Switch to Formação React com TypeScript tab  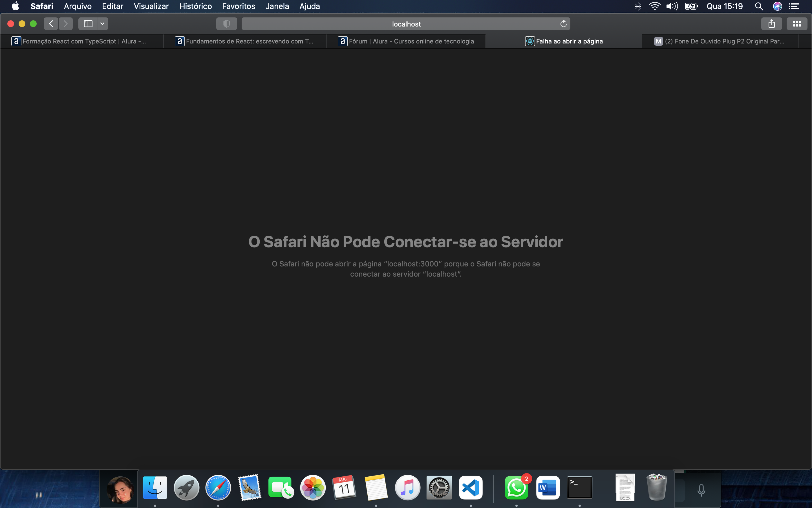(82, 41)
